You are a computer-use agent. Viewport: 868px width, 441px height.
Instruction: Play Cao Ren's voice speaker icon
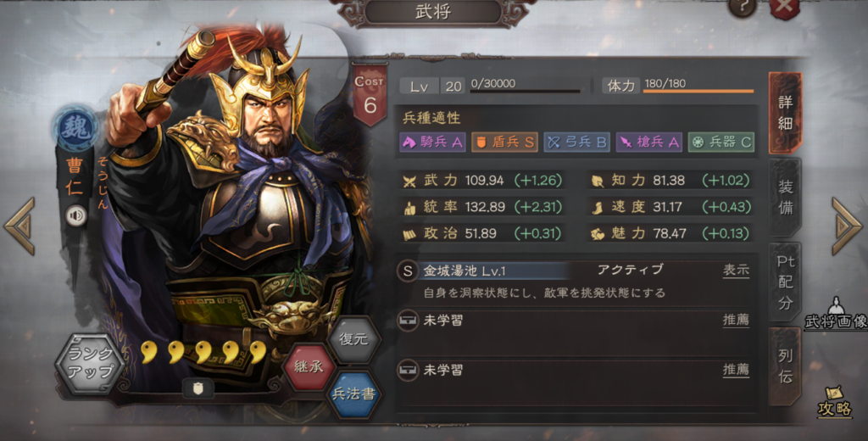[x=75, y=216]
